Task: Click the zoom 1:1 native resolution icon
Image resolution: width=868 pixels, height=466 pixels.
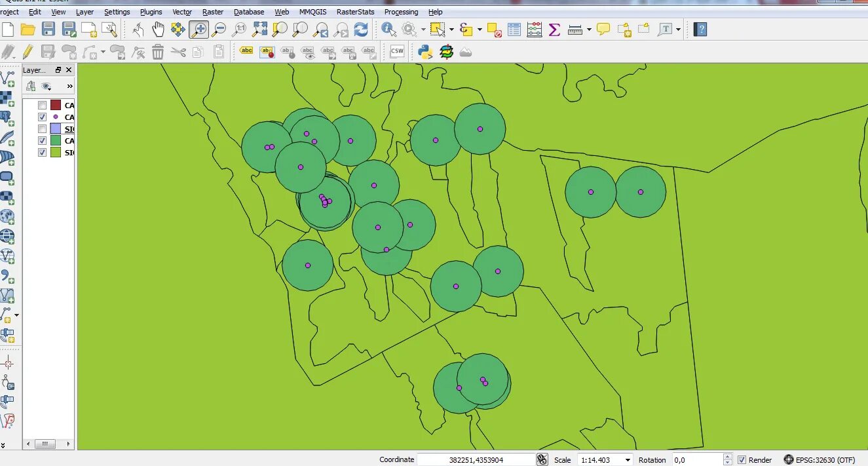Action: click(240, 29)
